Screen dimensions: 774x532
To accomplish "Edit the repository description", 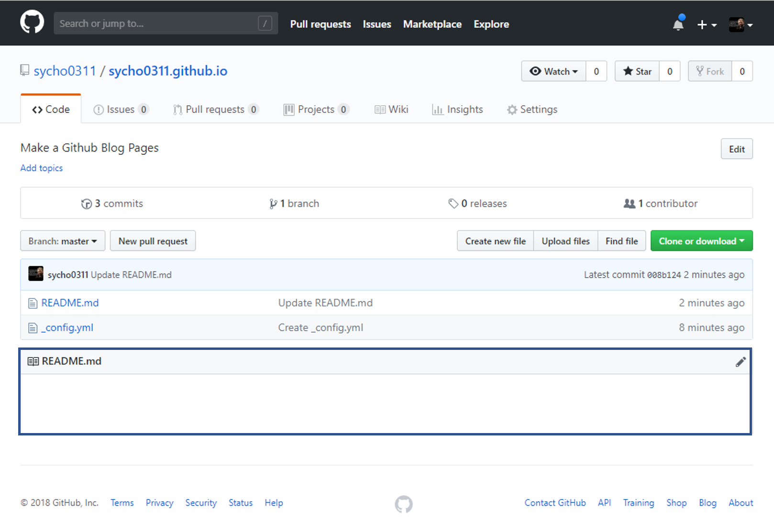I will [x=737, y=149].
